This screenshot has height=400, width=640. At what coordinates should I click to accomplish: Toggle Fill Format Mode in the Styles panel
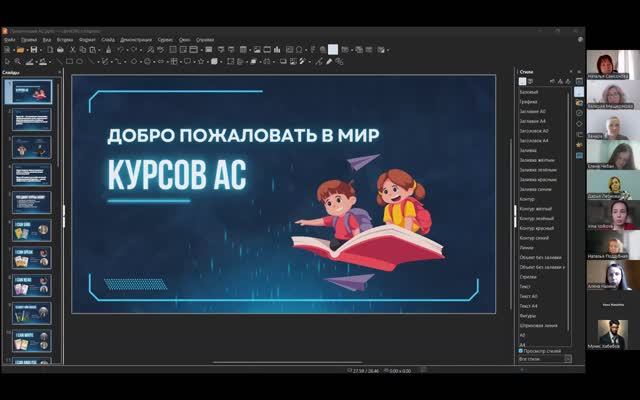pos(553,81)
